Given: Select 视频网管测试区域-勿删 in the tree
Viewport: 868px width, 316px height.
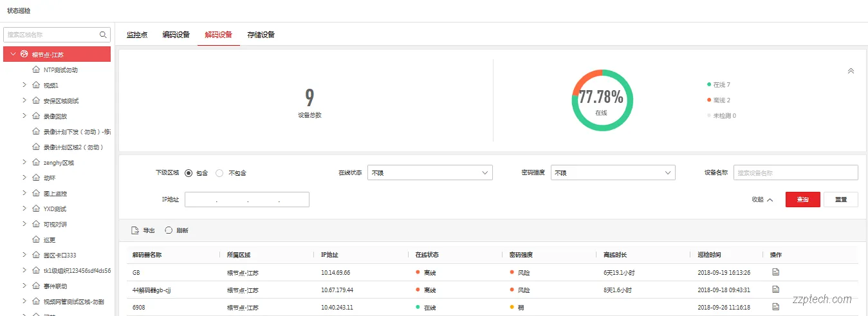Looking at the screenshot, I should point(74,301).
